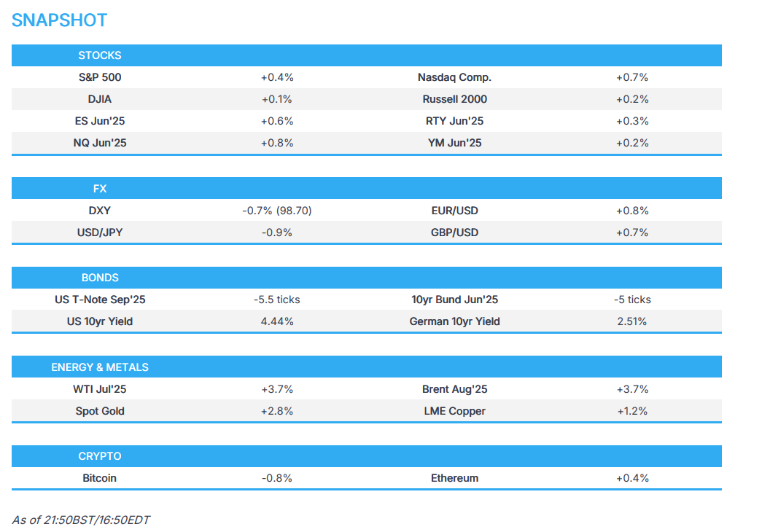This screenshot has width=762, height=532.
Task: Click the Russell 2000 row label
Action: pos(454,99)
